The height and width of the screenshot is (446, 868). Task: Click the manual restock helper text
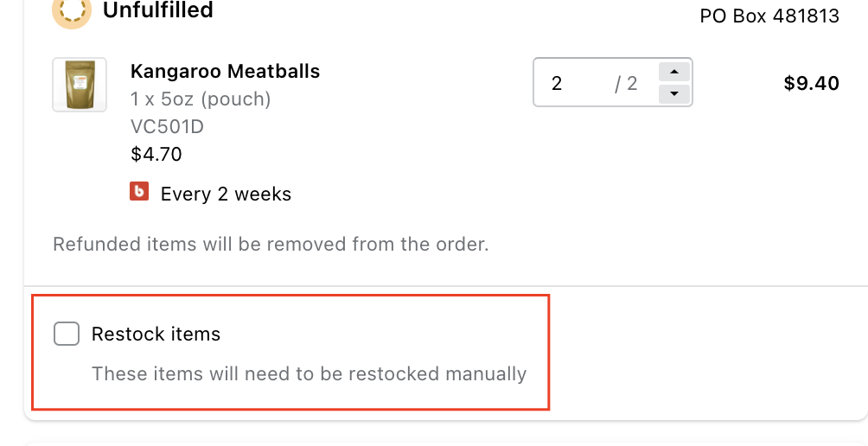pos(309,374)
